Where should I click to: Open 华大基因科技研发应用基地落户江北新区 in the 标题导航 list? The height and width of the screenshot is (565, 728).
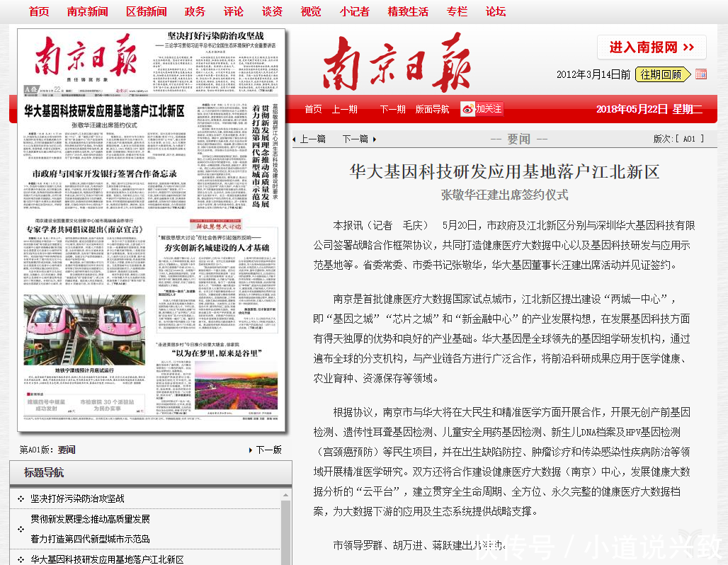click(107, 559)
